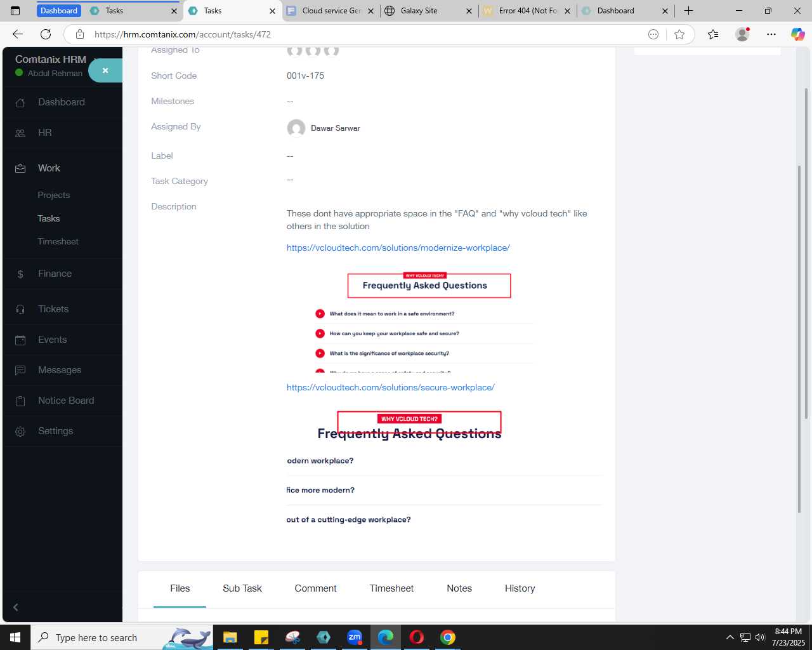
Task: Click the volume speaker icon
Action: [760, 637]
